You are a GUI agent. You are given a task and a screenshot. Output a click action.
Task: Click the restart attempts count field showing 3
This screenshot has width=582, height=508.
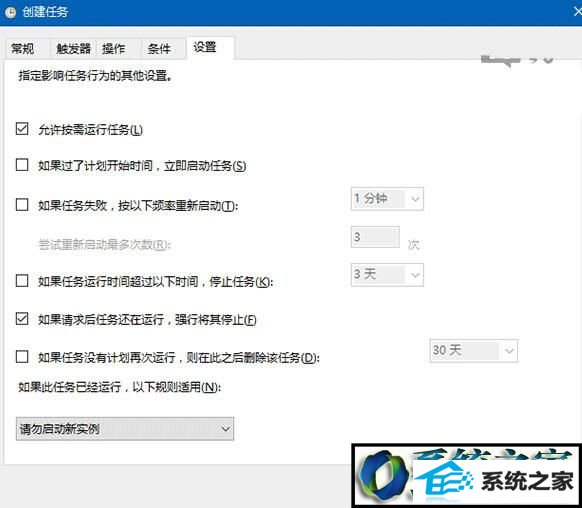tap(375, 237)
